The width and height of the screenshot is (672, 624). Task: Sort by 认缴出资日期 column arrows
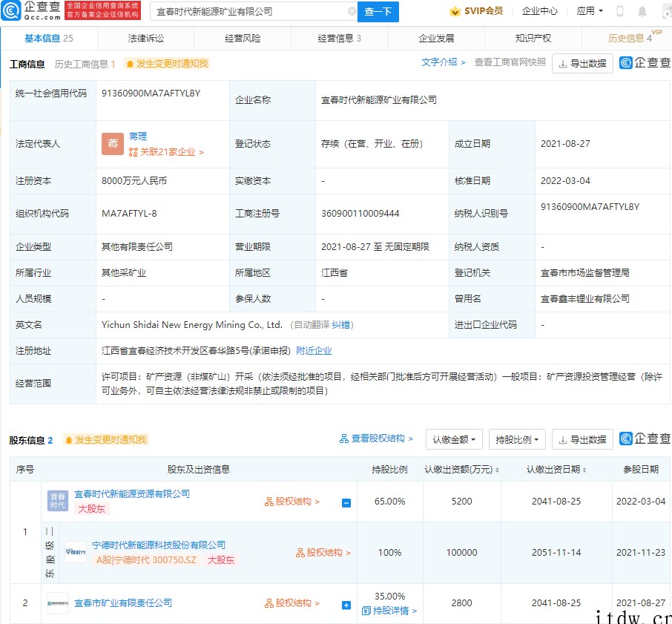[x=584, y=470]
